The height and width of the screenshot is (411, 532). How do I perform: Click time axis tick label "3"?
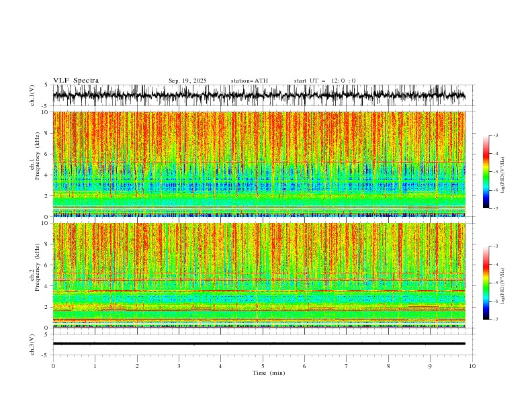tap(179, 366)
